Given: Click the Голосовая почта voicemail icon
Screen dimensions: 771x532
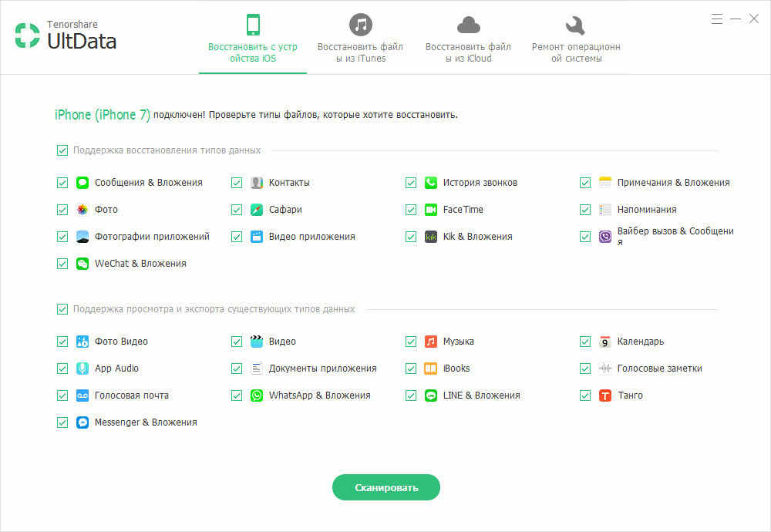Looking at the screenshot, I should pos(82,396).
